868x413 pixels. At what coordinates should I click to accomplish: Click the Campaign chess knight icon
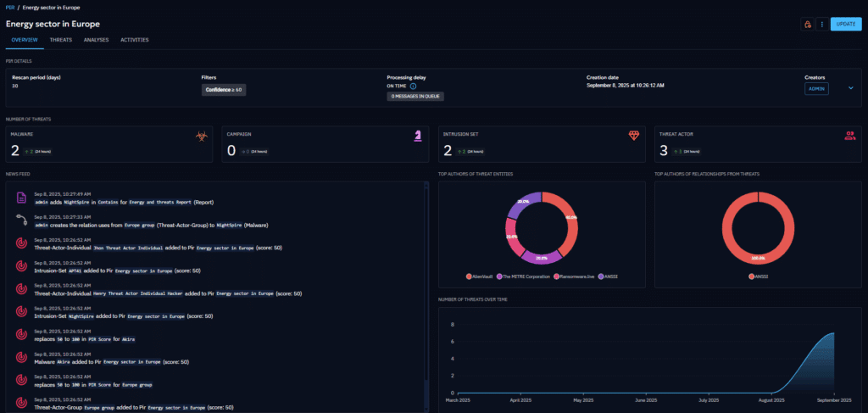pyautogui.click(x=417, y=135)
